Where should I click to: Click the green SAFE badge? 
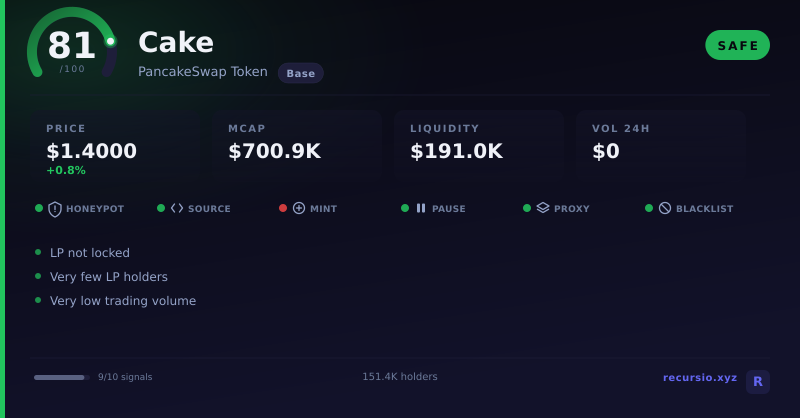pos(737,45)
